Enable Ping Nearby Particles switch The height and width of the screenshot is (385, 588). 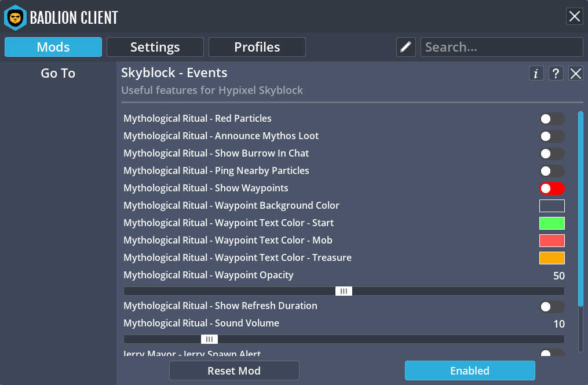[552, 171]
